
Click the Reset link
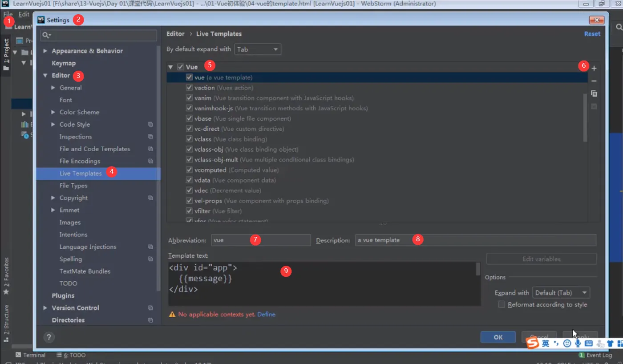592,34
